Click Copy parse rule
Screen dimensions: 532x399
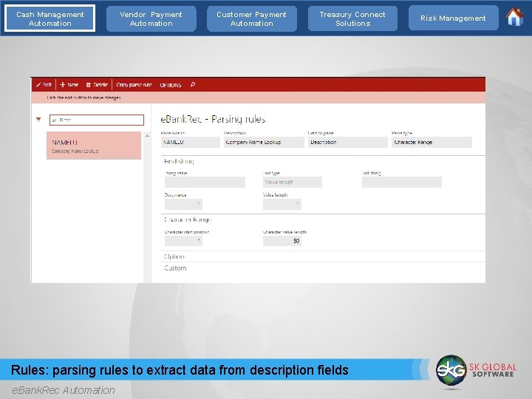(134, 84)
